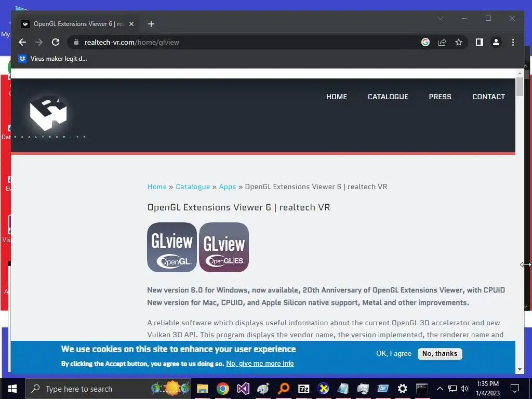Image resolution: width=532 pixels, height=399 pixels.
Task: Click the scrollbar down arrow
Action: point(520,369)
